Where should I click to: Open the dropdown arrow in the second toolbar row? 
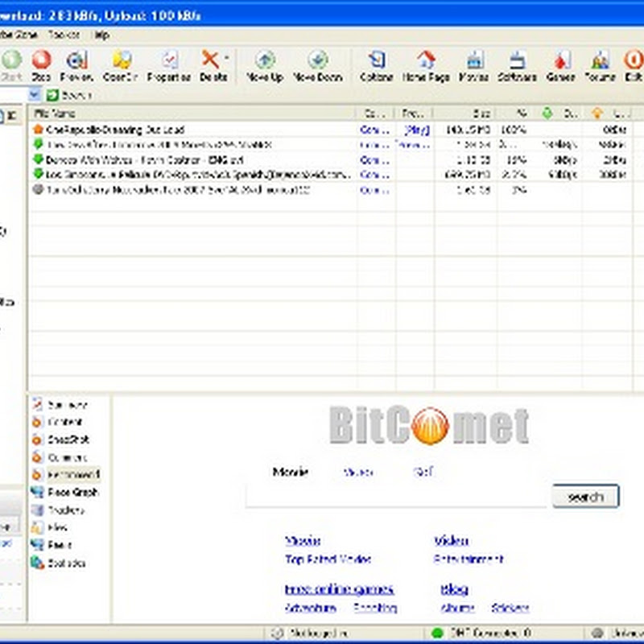pyautogui.click(x=35, y=95)
